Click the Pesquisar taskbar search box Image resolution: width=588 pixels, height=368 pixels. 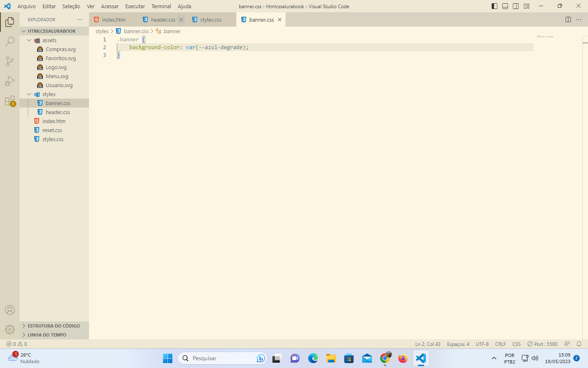[223, 358]
